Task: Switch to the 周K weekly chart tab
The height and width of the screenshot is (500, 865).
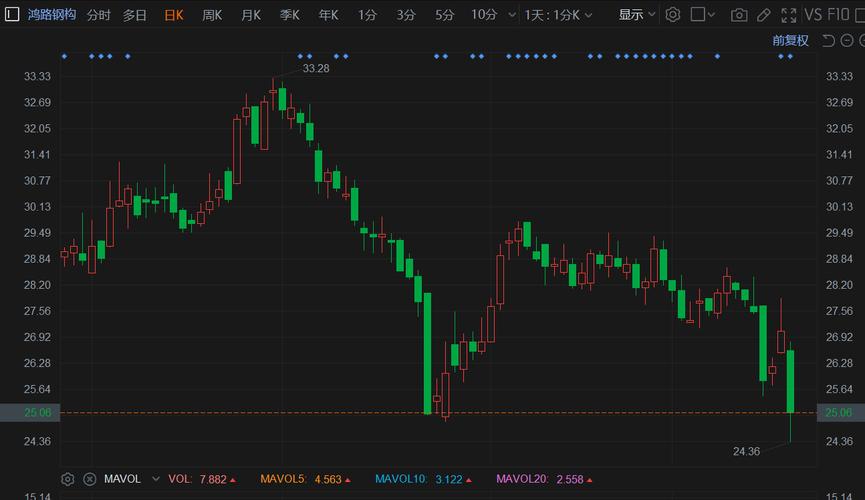Action: pyautogui.click(x=212, y=15)
